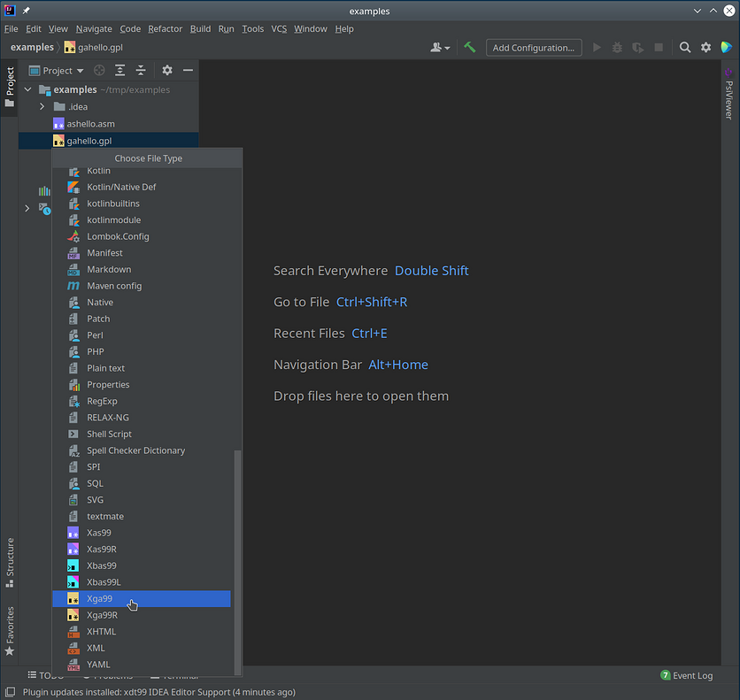This screenshot has height=700, width=740.
Task: Open the Project panel settings gear
Action: click(x=166, y=70)
